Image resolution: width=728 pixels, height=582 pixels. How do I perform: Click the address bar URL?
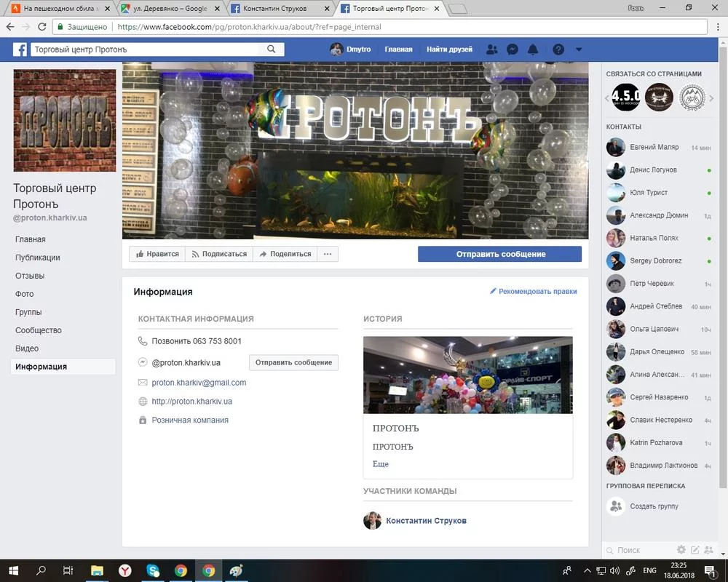tap(249, 27)
